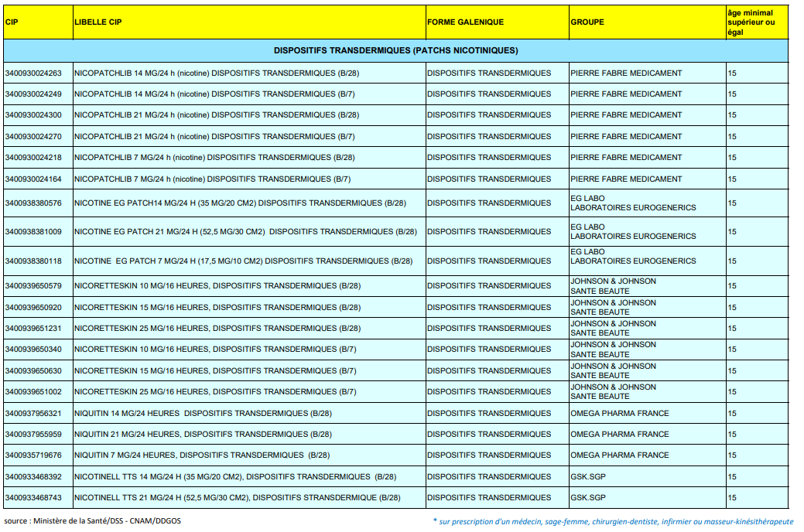Click NICORETTESKIN 25 MG/16 HEURES (B/28) label
This screenshot has width=804, height=532.
[217, 329]
